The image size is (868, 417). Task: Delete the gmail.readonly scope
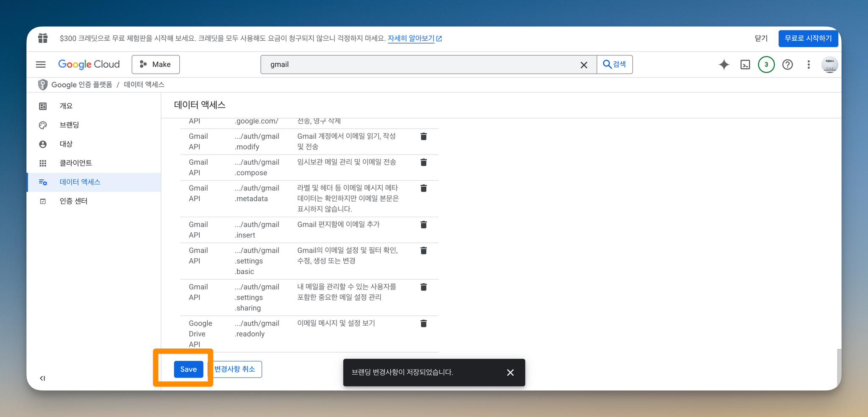(x=423, y=323)
